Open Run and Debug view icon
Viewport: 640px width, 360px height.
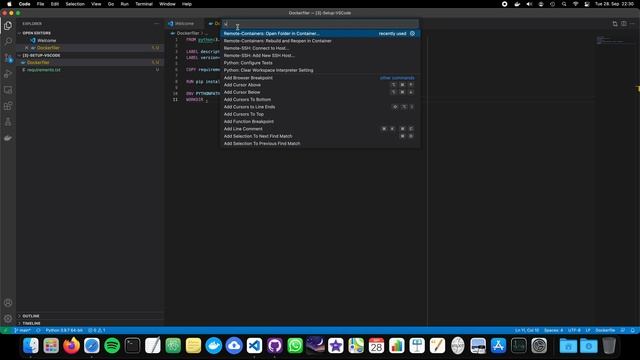click(x=8, y=74)
